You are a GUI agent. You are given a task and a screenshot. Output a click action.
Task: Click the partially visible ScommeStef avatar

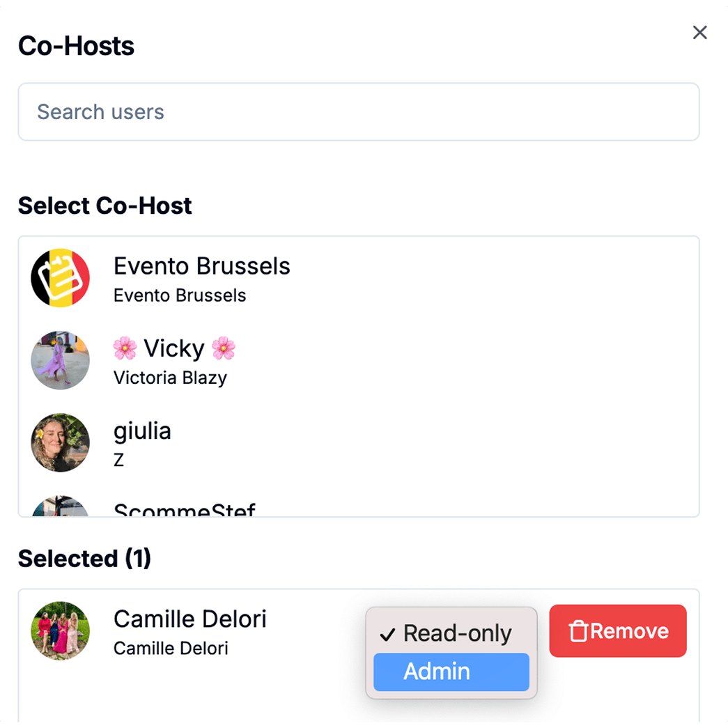(60, 507)
